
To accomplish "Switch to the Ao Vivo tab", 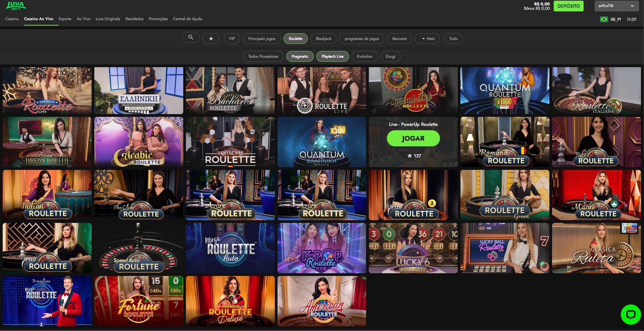I will point(84,19).
